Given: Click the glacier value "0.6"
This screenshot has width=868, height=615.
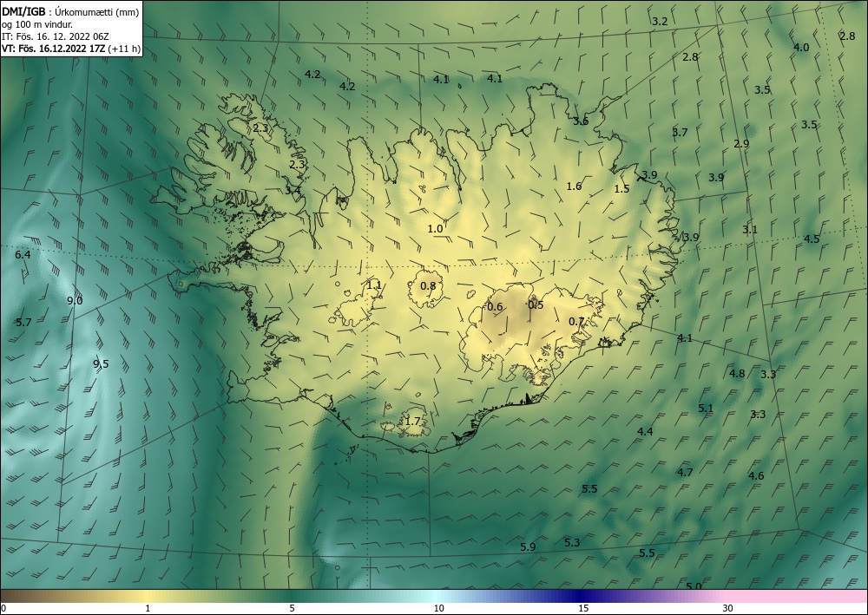Looking at the screenshot, I should click(x=495, y=307).
